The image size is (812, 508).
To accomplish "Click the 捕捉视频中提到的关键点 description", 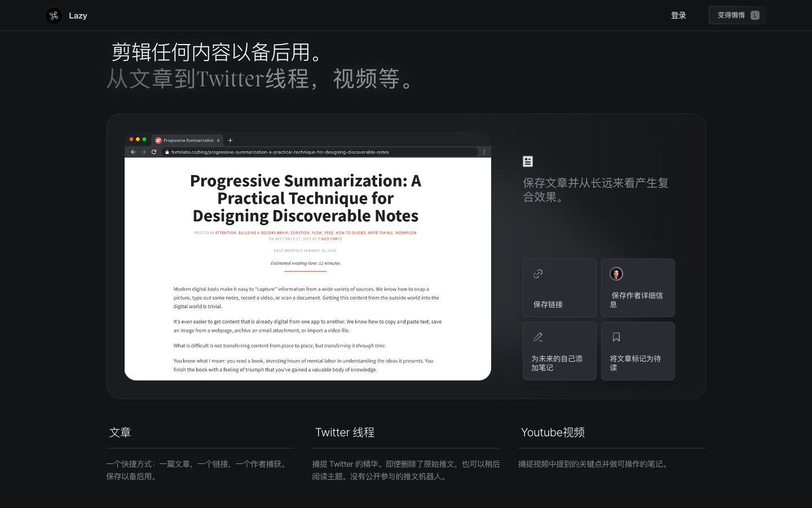I will click(x=594, y=464).
